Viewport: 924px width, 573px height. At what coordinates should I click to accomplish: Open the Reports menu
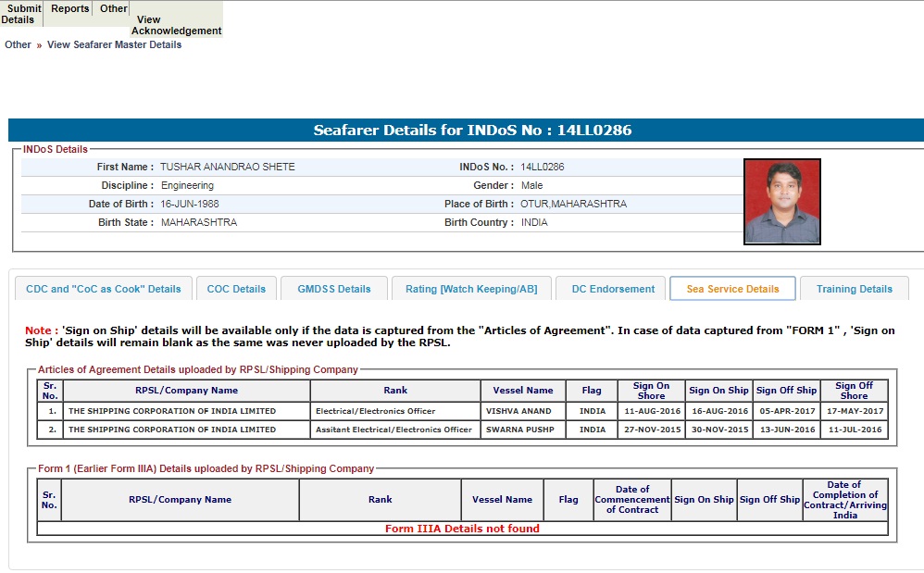point(70,8)
